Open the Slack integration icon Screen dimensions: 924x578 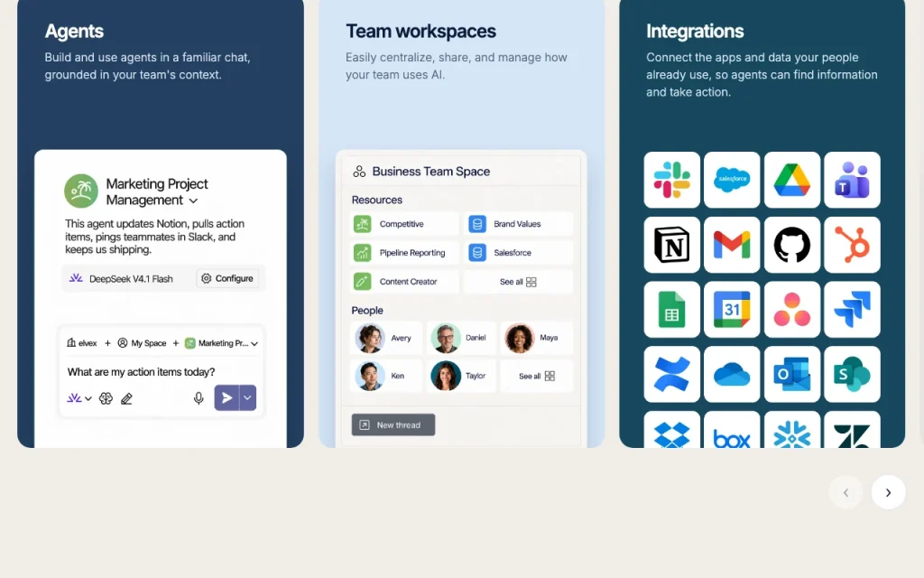(671, 180)
